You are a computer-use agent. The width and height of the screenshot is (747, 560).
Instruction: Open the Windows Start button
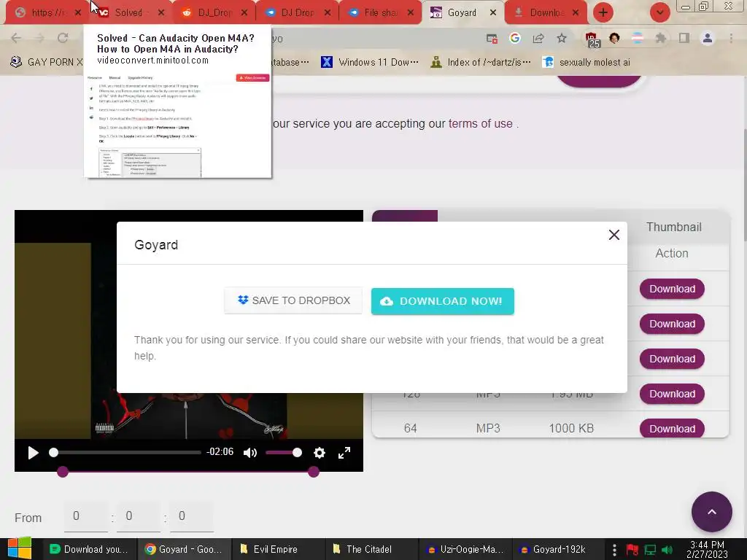click(x=19, y=548)
